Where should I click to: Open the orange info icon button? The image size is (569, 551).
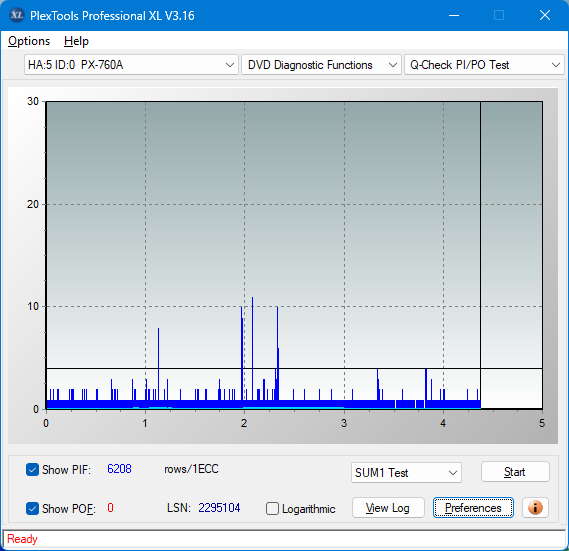(535, 507)
